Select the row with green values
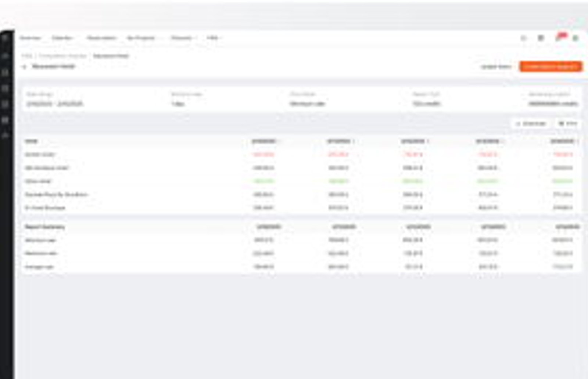This screenshot has height=379, width=588. pos(301,181)
